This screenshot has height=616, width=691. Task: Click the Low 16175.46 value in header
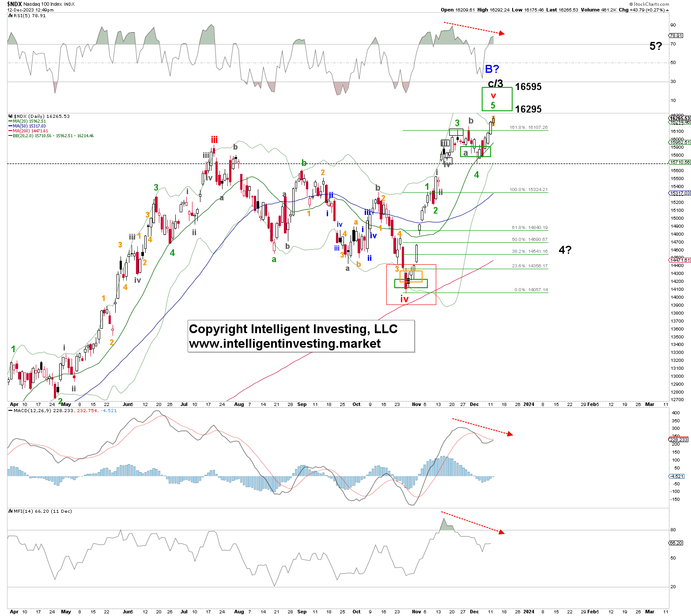point(528,10)
